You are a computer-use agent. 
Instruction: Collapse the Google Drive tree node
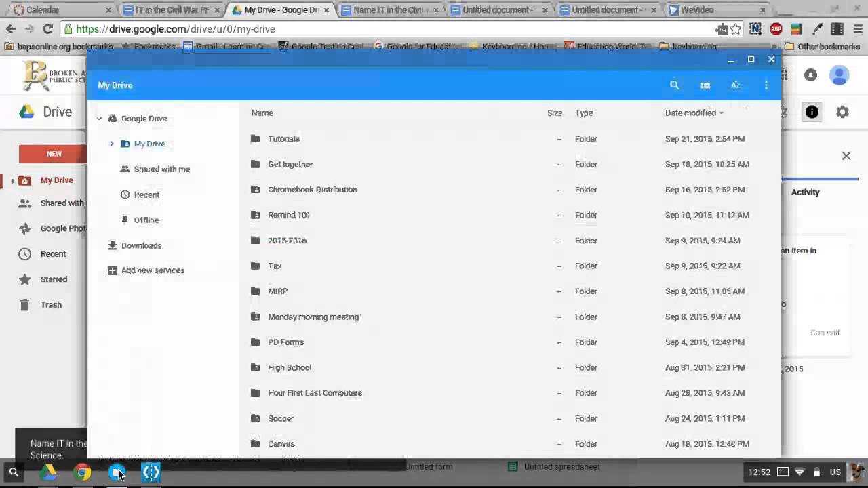click(99, 119)
